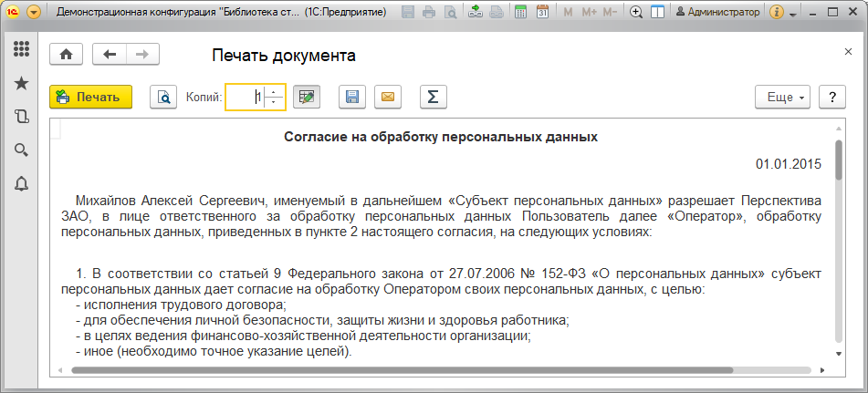Click the 1C logo icon in title bar
This screenshot has width=868, height=393.
[x=14, y=12]
